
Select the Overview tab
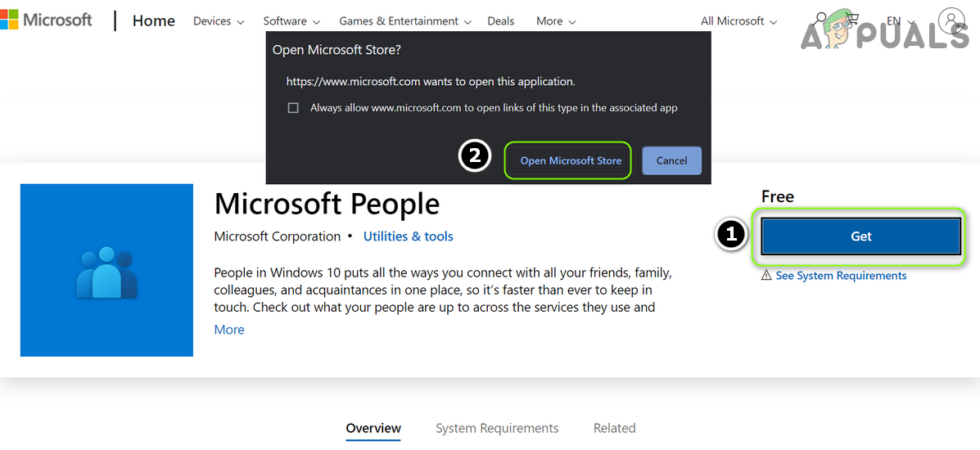(373, 428)
